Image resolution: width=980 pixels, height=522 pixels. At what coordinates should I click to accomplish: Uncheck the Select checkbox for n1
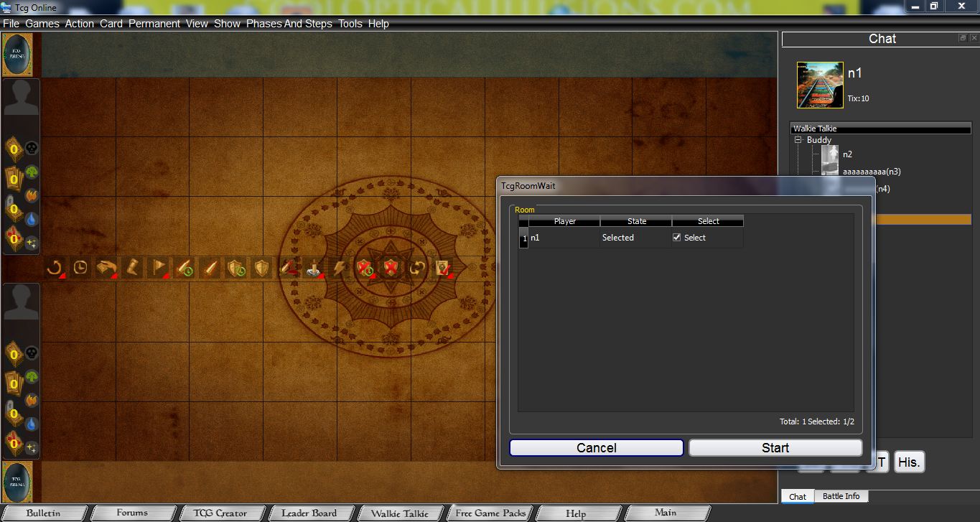676,238
